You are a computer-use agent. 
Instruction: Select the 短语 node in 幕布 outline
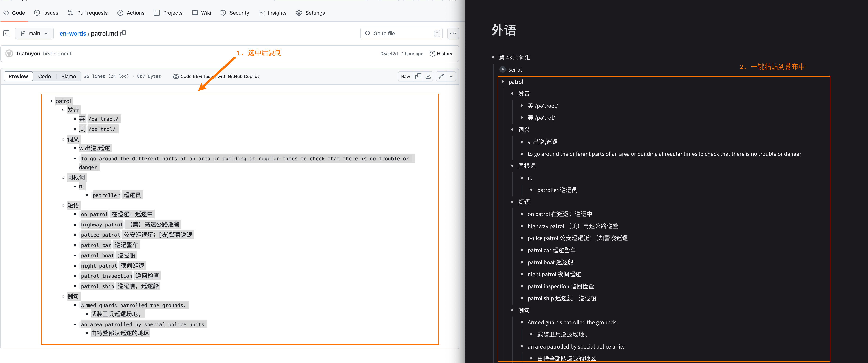pyautogui.click(x=524, y=202)
